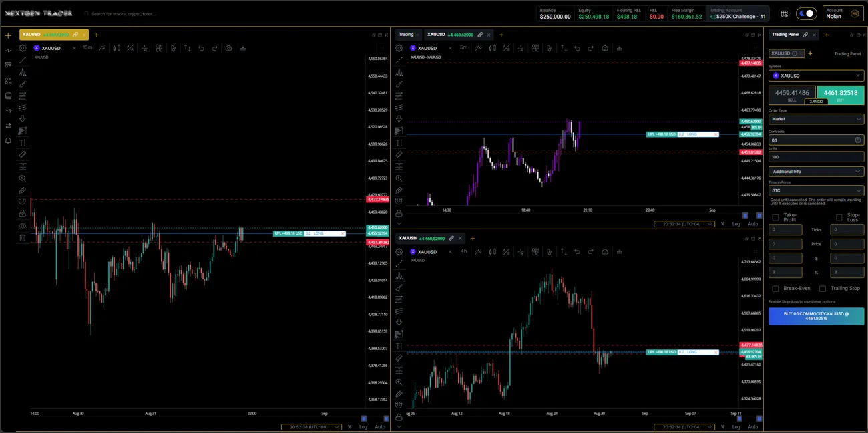Switch to the Trading tab
The height and width of the screenshot is (433, 868).
tap(409, 35)
